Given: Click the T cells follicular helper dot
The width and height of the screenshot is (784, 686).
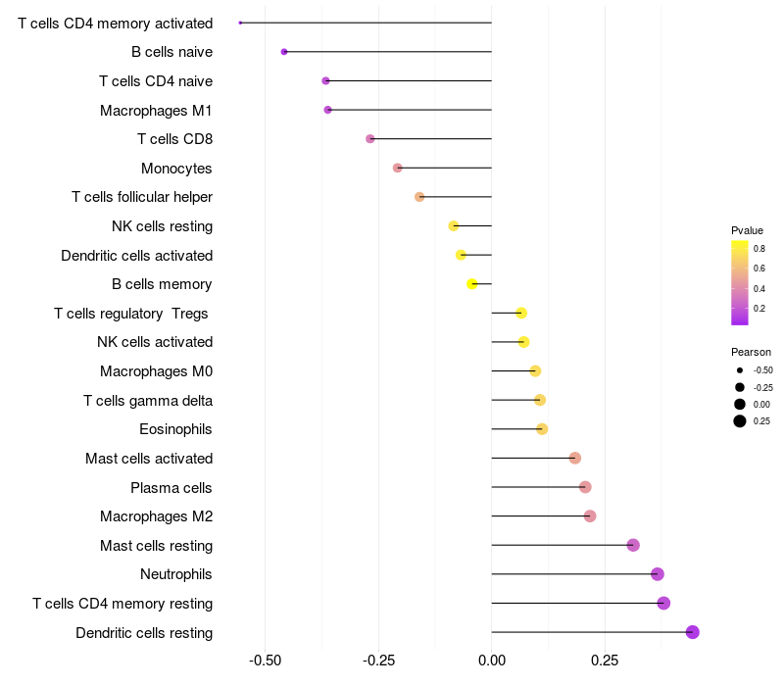Looking at the screenshot, I should [x=419, y=197].
